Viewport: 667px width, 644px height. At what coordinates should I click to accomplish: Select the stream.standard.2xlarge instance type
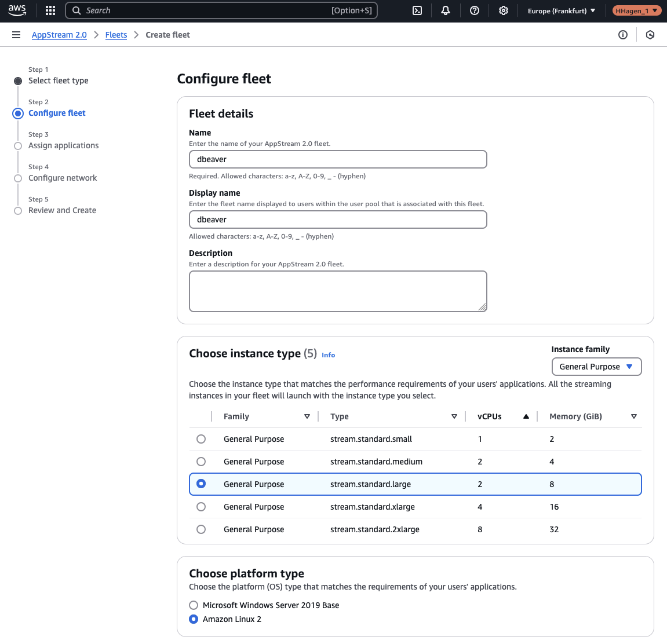(201, 529)
